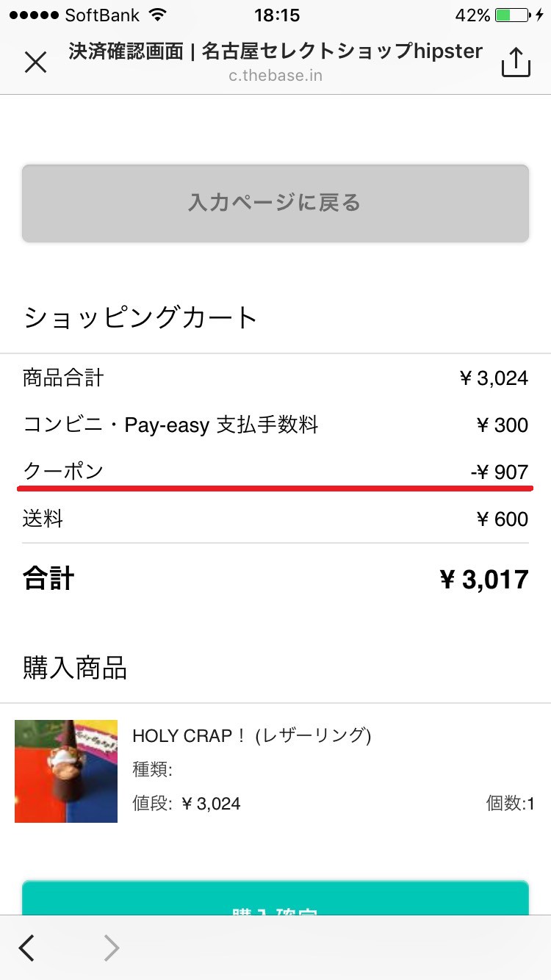
Task: Tap the 18:15 clock in status bar
Action: point(277,15)
